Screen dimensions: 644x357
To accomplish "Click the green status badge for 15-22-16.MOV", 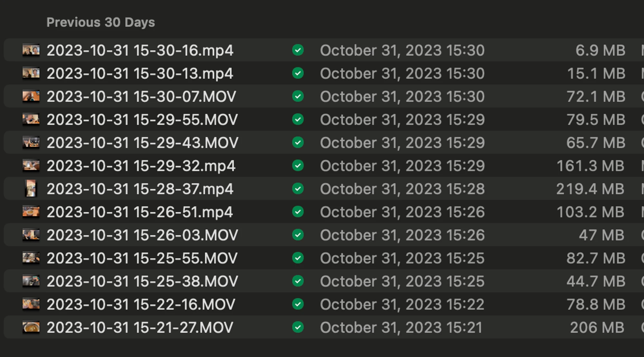I will pos(298,304).
